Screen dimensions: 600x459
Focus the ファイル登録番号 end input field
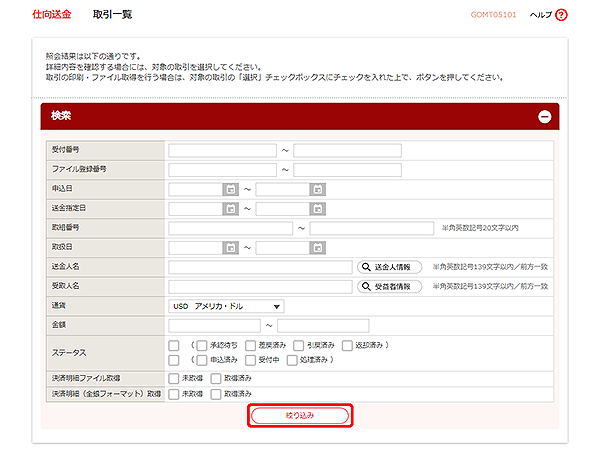click(347, 170)
